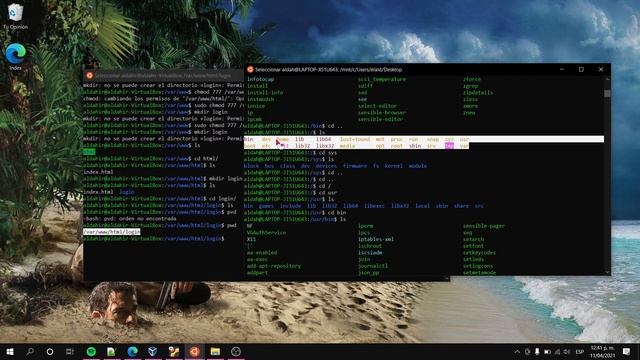Screen dimensions: 640x360
Task: Click 'share' in the usr listing
Action: pyautogui.click(x=461, y=206)
